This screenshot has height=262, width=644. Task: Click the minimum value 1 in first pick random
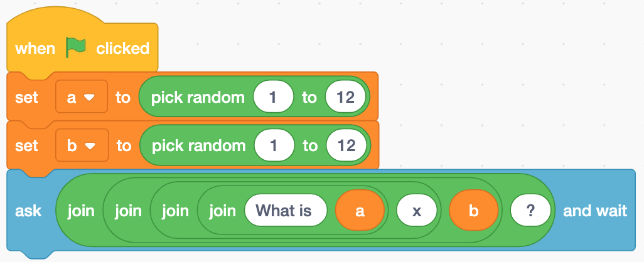pyautogui.click(x=274, y=98)
